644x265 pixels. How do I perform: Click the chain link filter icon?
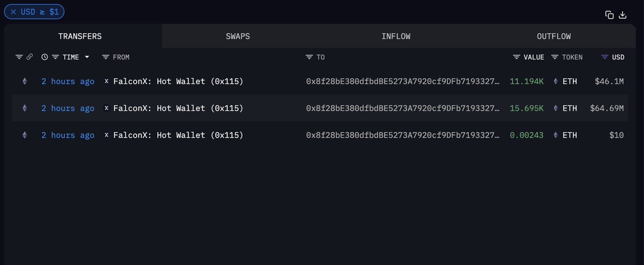30,57
